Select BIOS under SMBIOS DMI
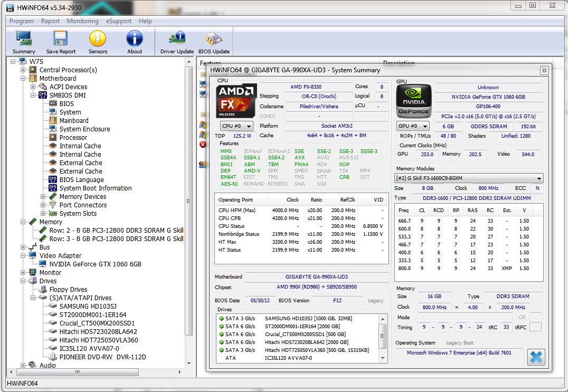Screen dimensions: 568x392 click(67, 104)
